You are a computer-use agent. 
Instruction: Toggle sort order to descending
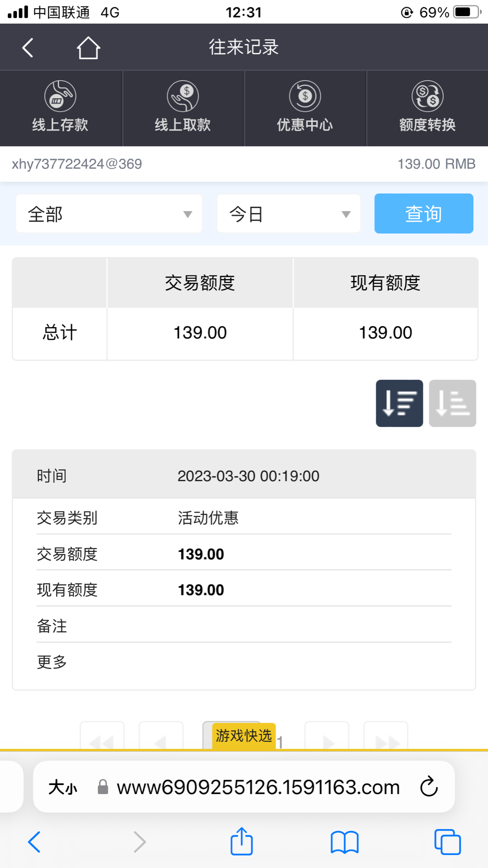(x=399, y=403)
